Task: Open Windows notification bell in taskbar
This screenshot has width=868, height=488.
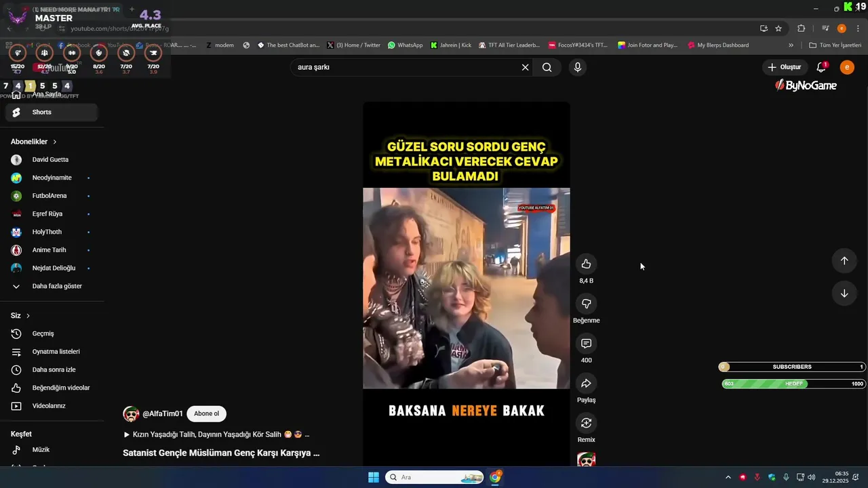Action: pyautogui.click(x=857, y=477)
